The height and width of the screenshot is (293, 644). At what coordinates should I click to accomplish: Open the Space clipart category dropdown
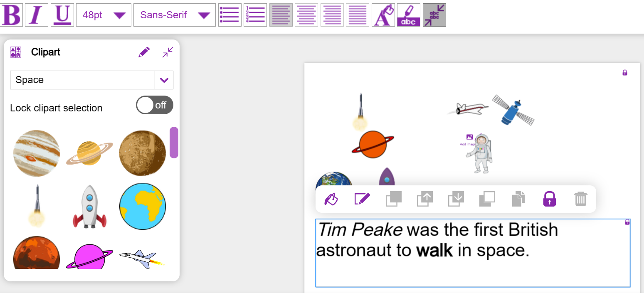pyautogui.click(x=164, y=80)
